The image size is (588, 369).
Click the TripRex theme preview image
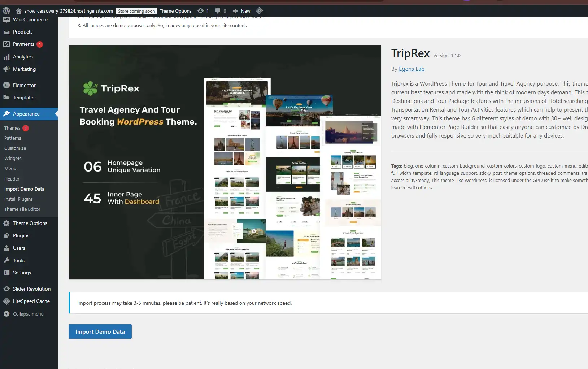pyautogui.click(x=225, y=162)
